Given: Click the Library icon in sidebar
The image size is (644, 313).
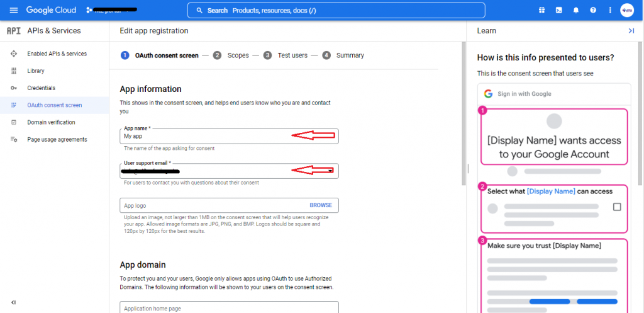Looking at the screenshot, I should click(x=14, y=71).
